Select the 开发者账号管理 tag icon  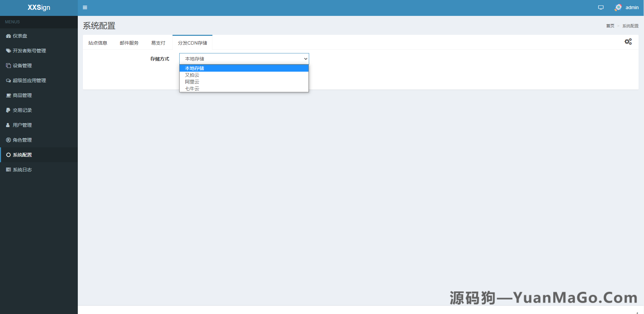point(8,51)
